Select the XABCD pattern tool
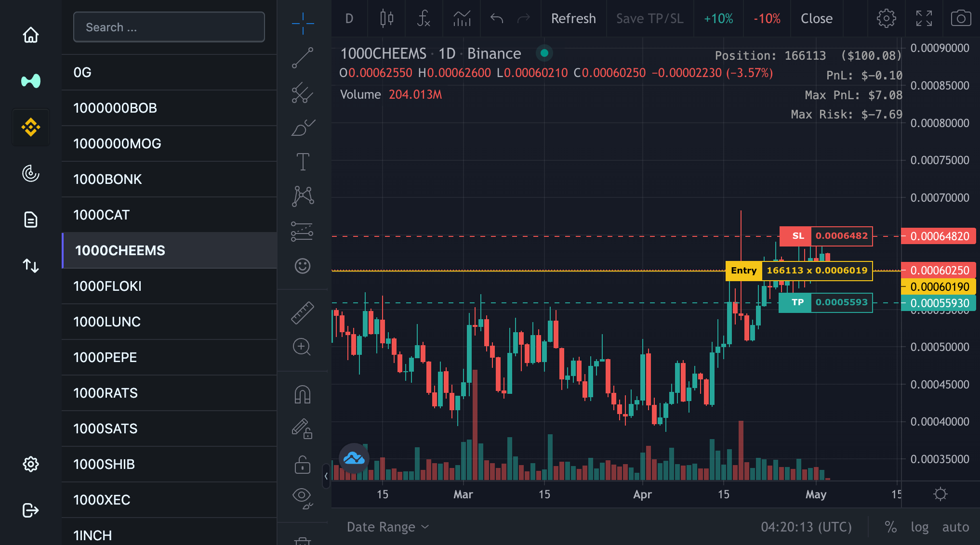The image size is (980, 545). pyautogui.click(x=303, y=196)
